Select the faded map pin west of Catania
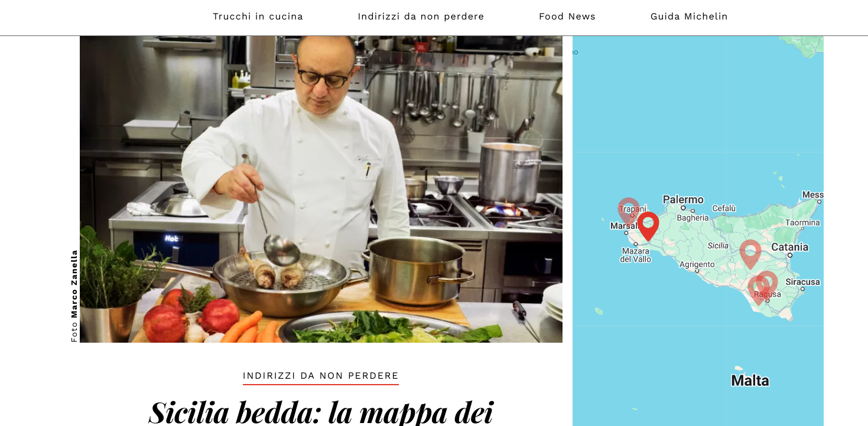This screenshot has height=426, width=868. point(750,254)
